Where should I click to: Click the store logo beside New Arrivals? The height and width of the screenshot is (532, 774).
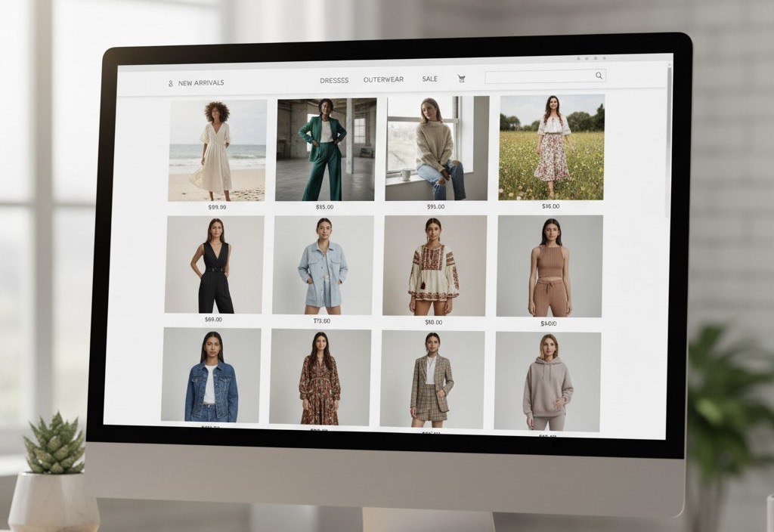170,83
